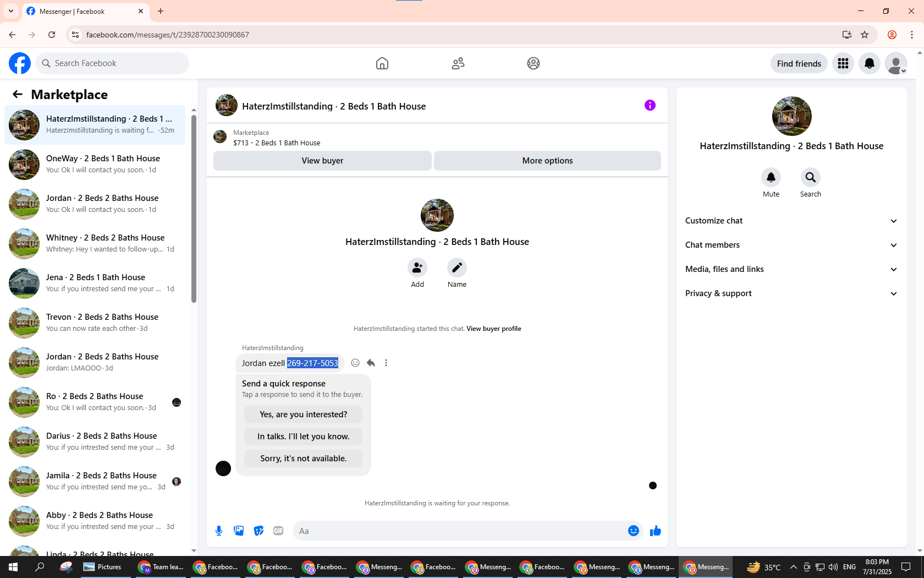The image size is (924, 578).
Task: Expand the Chat members section
Action: pos(791,245)
